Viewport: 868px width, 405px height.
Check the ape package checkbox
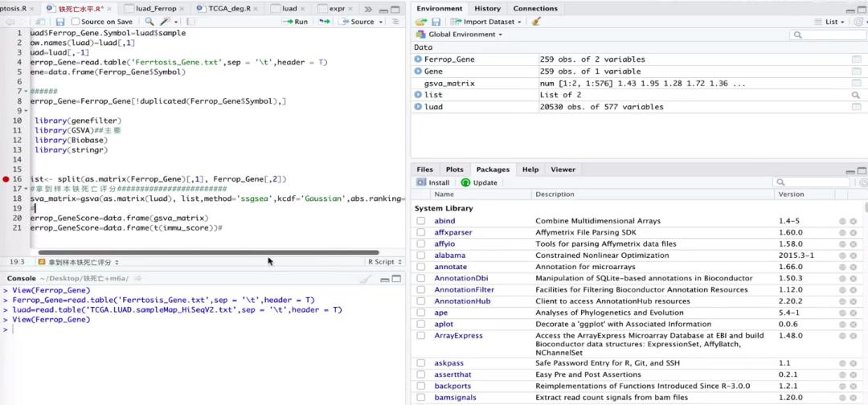point(421,313)
